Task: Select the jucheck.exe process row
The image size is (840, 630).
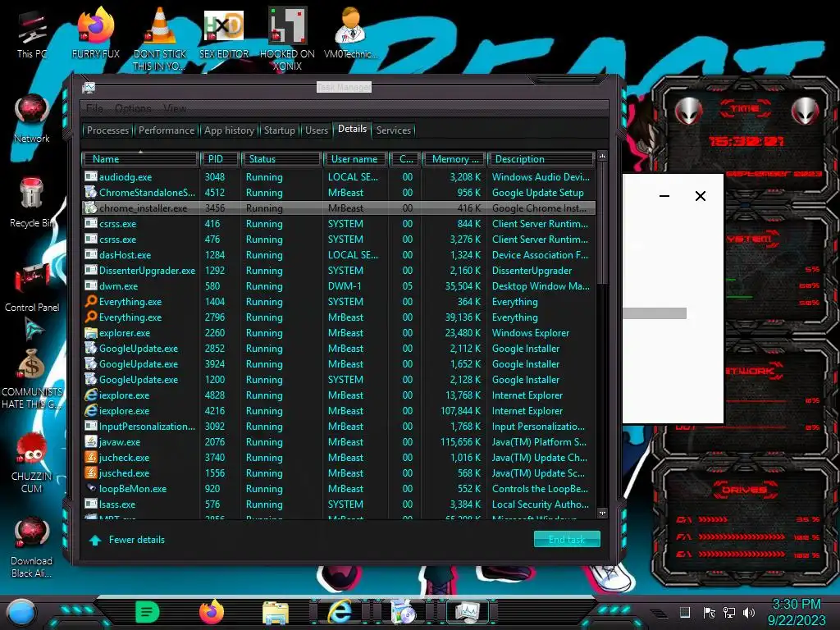Action: click(339, 458)
